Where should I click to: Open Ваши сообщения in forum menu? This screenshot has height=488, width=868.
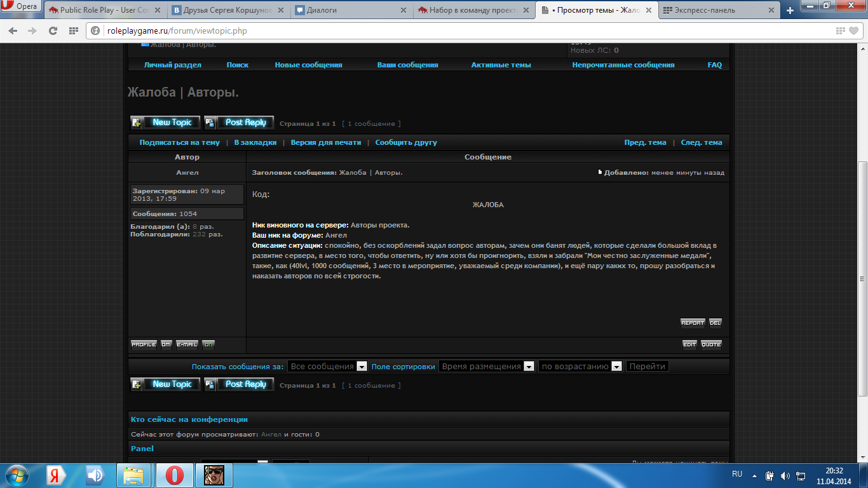click(x=407, y=65)
